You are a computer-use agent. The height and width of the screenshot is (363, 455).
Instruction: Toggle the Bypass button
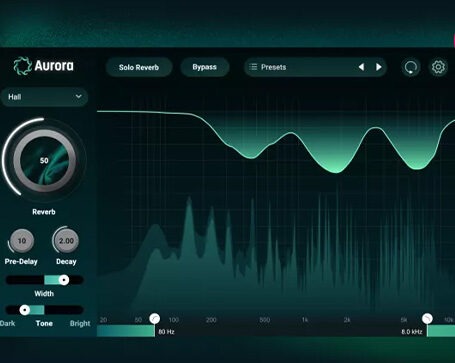[x=205, y=67]
